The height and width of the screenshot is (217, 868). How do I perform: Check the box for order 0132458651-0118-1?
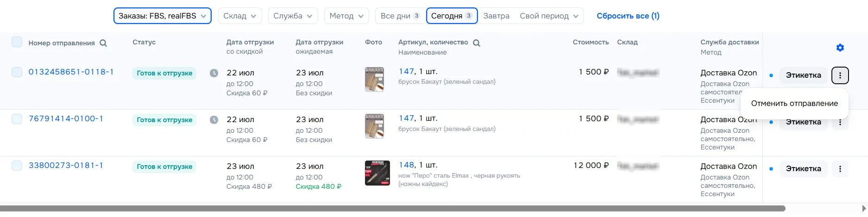(17, 72)
